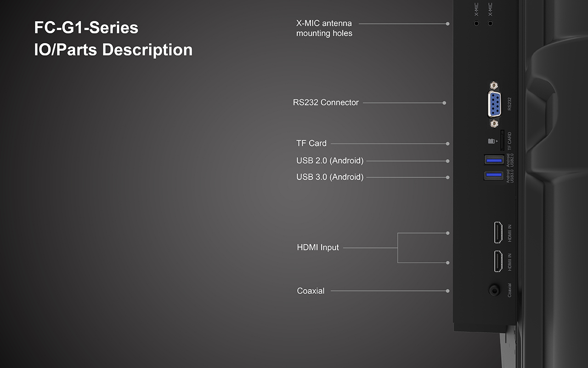Click the right X-MIC mounting hole
Screen dimensions: 588x368
[x=490, y=23]
